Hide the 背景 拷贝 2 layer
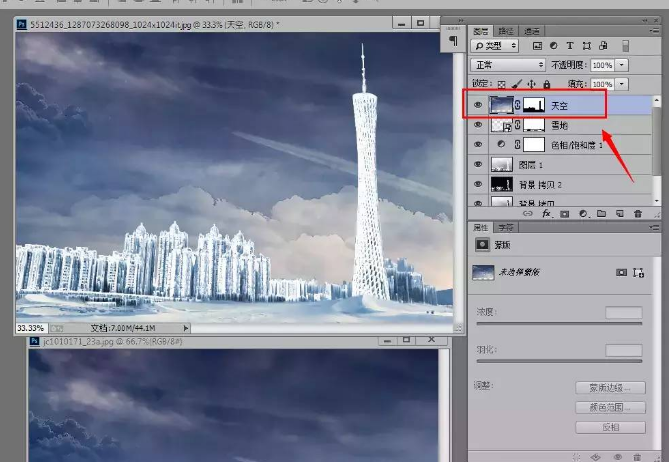This screenshot has width=669, height=462. coord(478,184)
